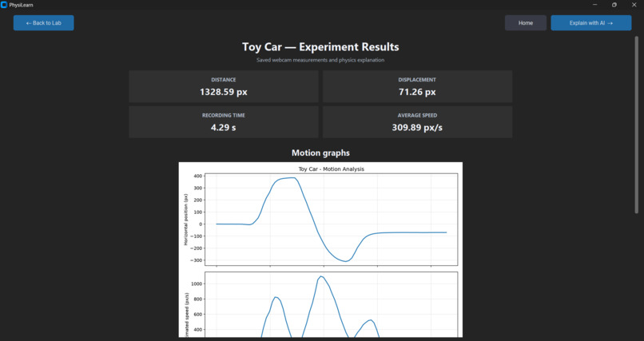Click the vertical scrollbar thumb
The width and height of the screenshot is (644, 341).
(x=637, y=125)
